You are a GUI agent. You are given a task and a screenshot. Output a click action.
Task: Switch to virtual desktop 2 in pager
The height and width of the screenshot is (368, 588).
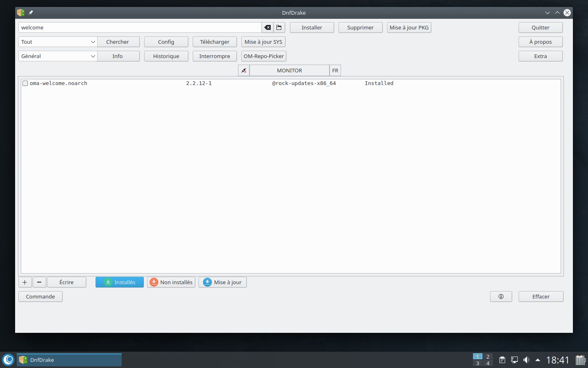pyautogui.click(x=488, y=357)
